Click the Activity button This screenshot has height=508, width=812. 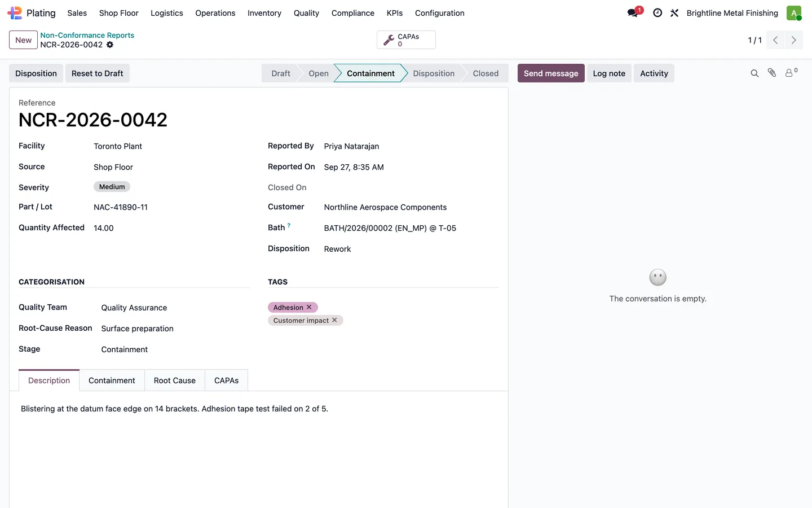[654, 73]
